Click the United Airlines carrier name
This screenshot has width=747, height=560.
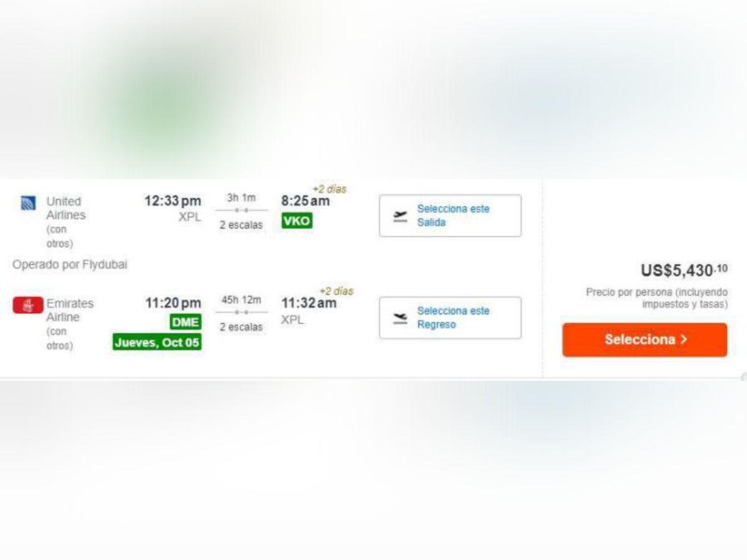[65, 208]
